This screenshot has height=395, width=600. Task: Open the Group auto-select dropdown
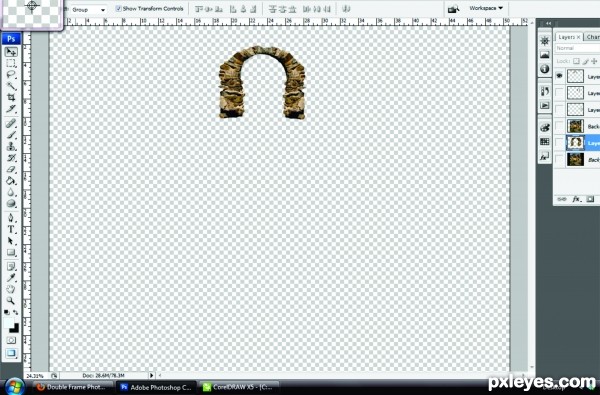tap(89, 10)
